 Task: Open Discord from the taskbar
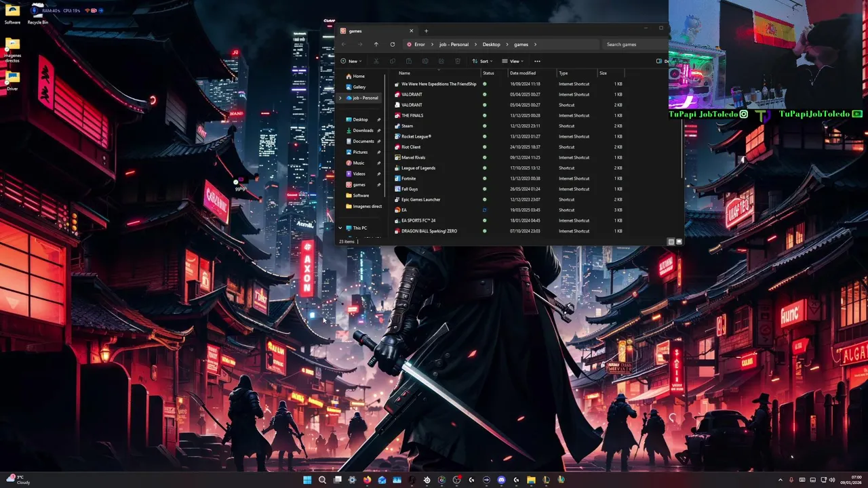click(501, 480)
